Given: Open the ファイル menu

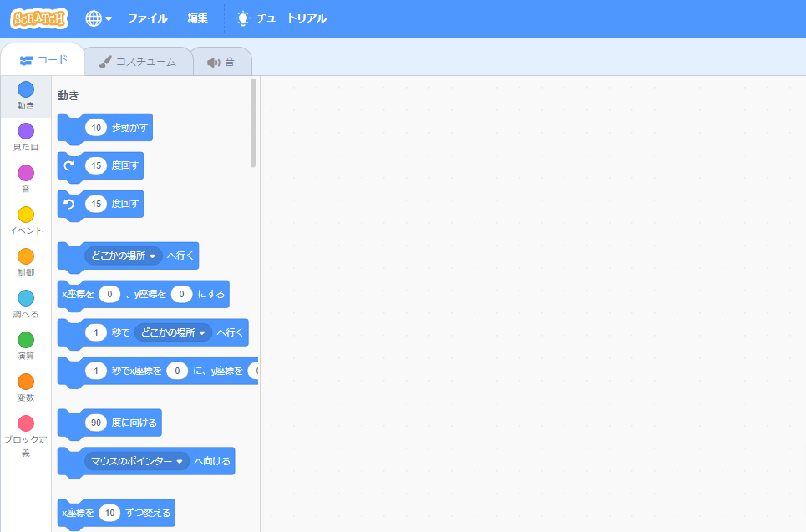Looking at the screenshot, I should click(147, 18).
